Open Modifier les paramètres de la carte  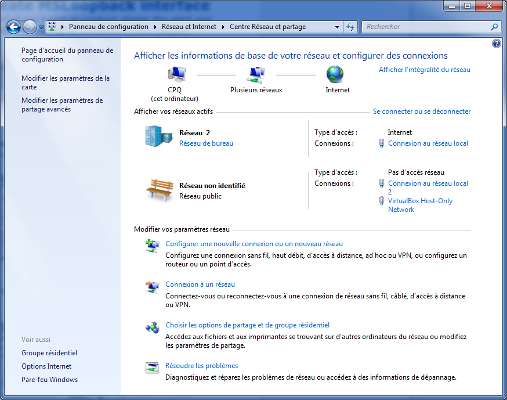pyautogui.click(x=65, y=83)
